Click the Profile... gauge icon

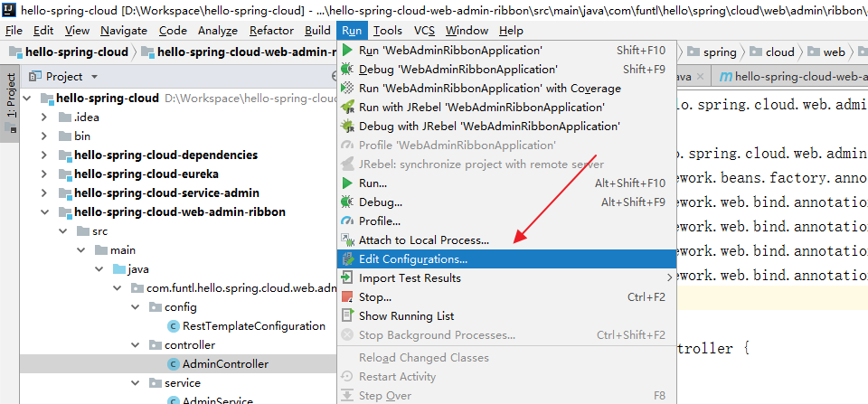point(347,221)
